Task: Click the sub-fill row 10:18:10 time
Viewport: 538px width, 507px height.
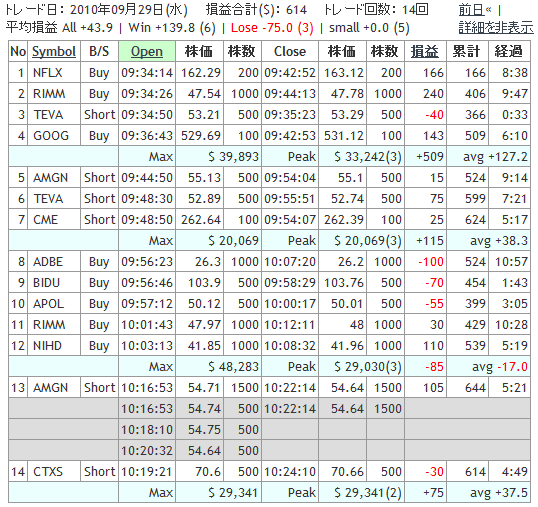Action: (147, 429)
